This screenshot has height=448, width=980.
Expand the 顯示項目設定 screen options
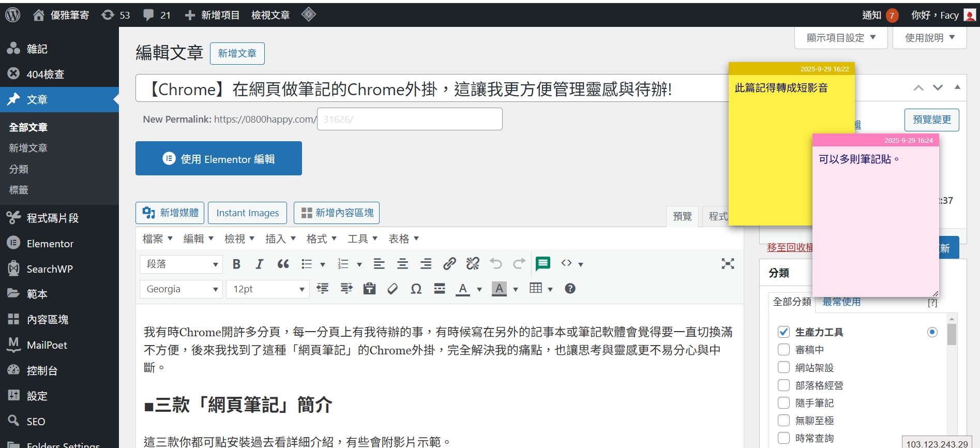tap(841, 38)
